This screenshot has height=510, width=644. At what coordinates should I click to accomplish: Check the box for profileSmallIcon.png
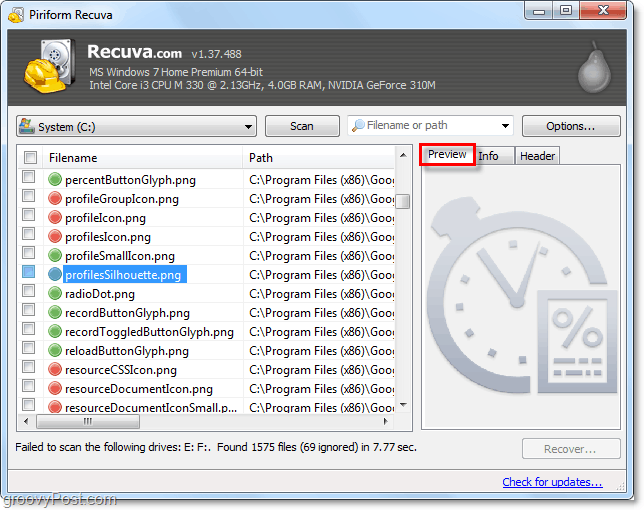point(28,253)
